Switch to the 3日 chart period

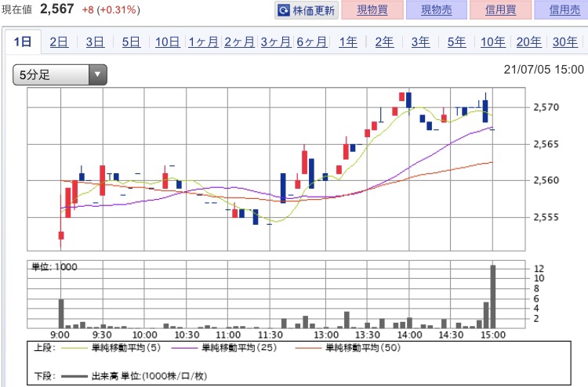click(95, 42)
